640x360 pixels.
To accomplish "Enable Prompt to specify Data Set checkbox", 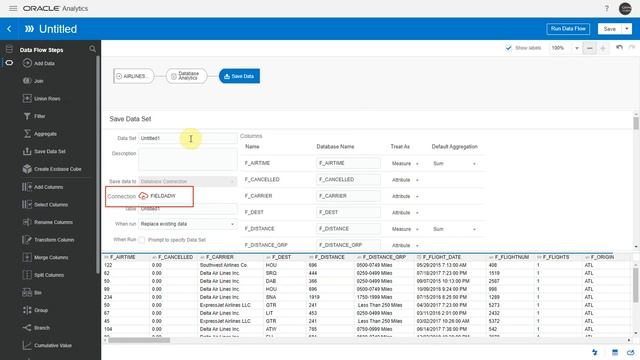I will (x=142, y=240).
